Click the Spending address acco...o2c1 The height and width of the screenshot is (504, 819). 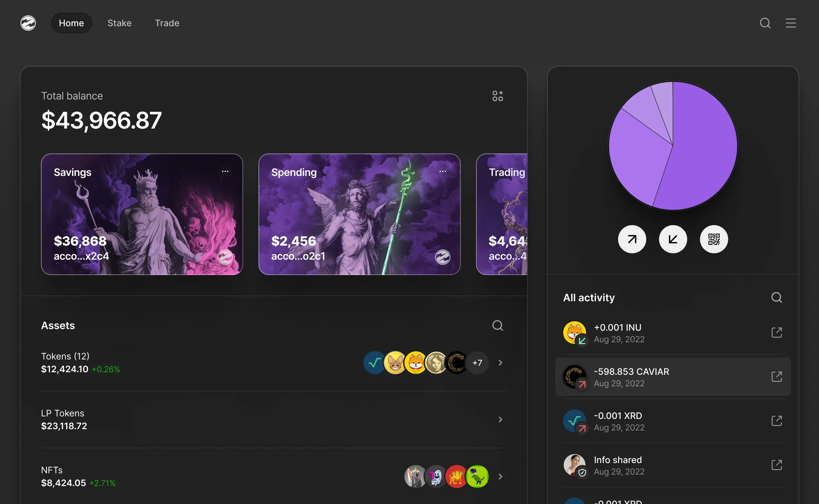pyautogui.click(x=298, y=256)
